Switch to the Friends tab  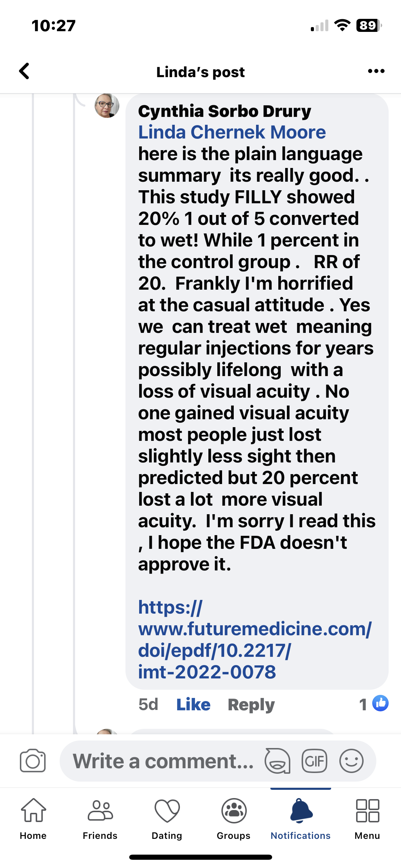coord(100,818)
